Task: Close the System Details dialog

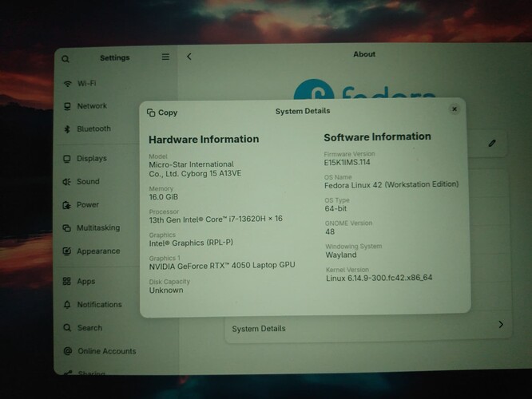Action: [x=455, y=109]
